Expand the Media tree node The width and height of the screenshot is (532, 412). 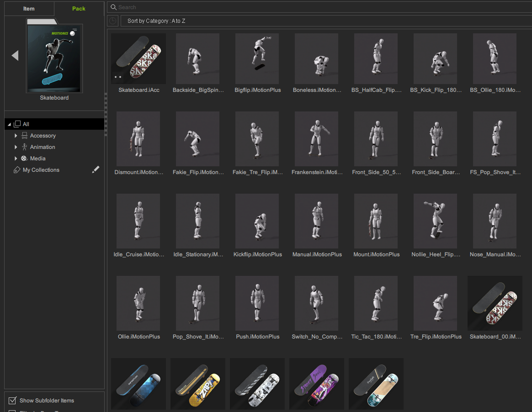pos(16,158)
